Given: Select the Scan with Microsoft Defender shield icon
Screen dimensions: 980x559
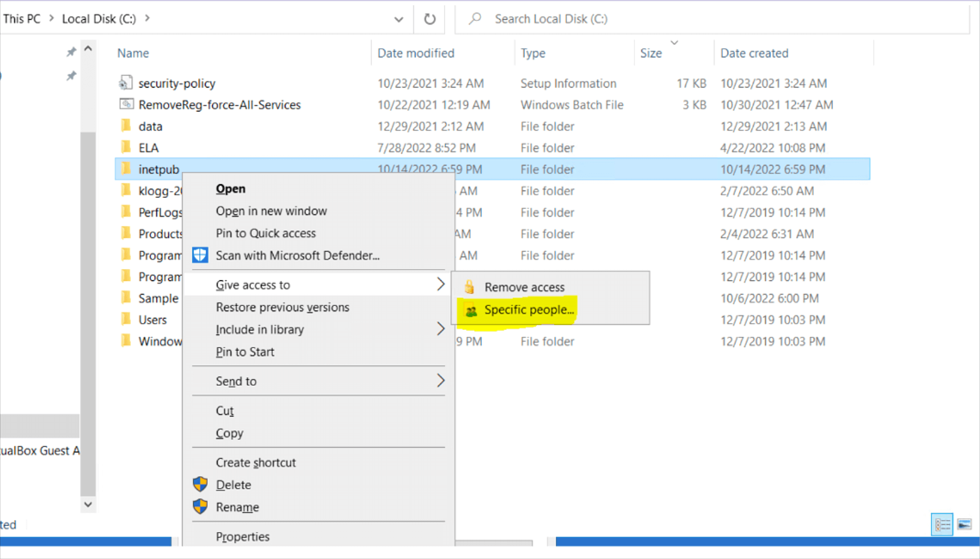Looking at the screenshot, I should [200, 255].
